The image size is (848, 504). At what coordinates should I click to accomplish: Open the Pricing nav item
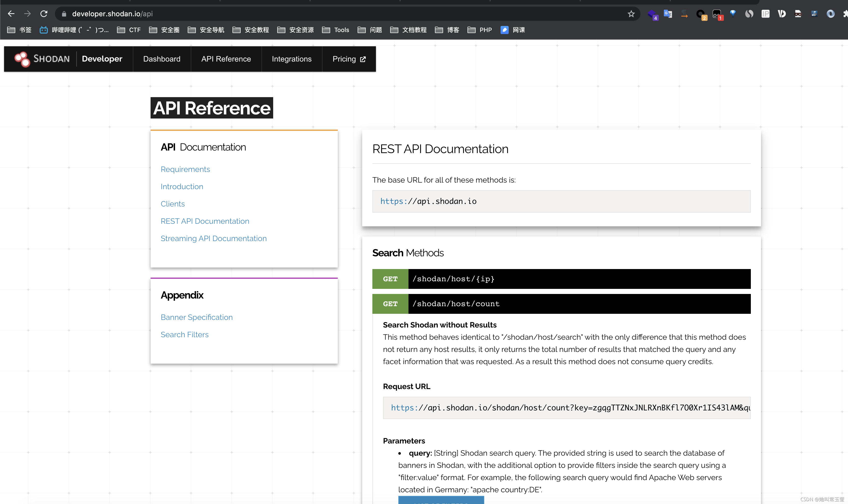(x=349, y=59)
